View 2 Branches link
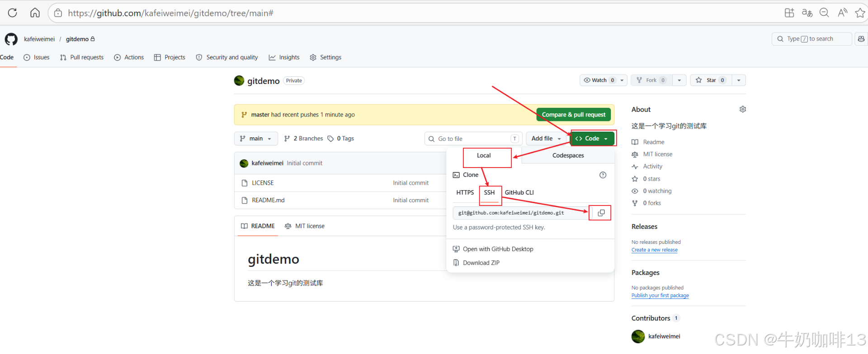The width and height of the screenshot is (868, 354). [x=303, y=139]
